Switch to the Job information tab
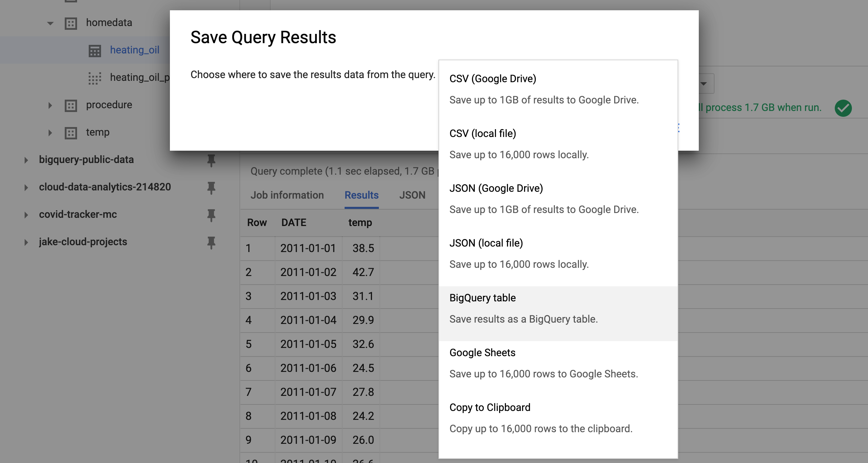868x463 pixels. tap(287, 195)
